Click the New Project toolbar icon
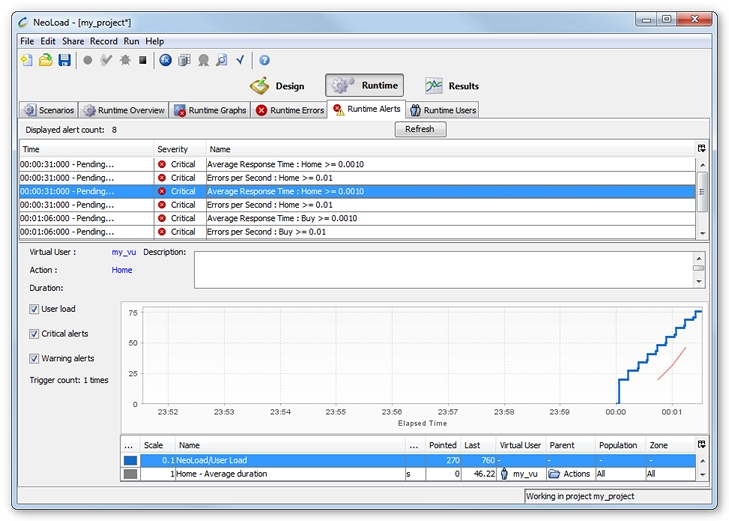 point(27,60)
